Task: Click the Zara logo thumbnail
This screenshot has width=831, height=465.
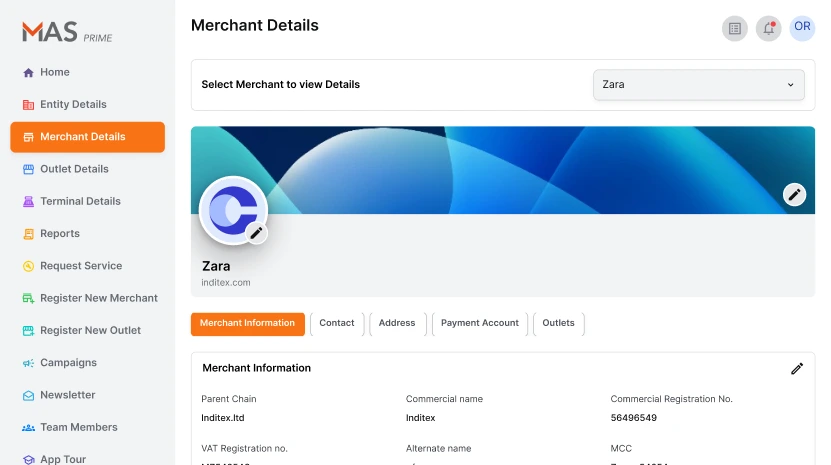Action: coord(232,210)
